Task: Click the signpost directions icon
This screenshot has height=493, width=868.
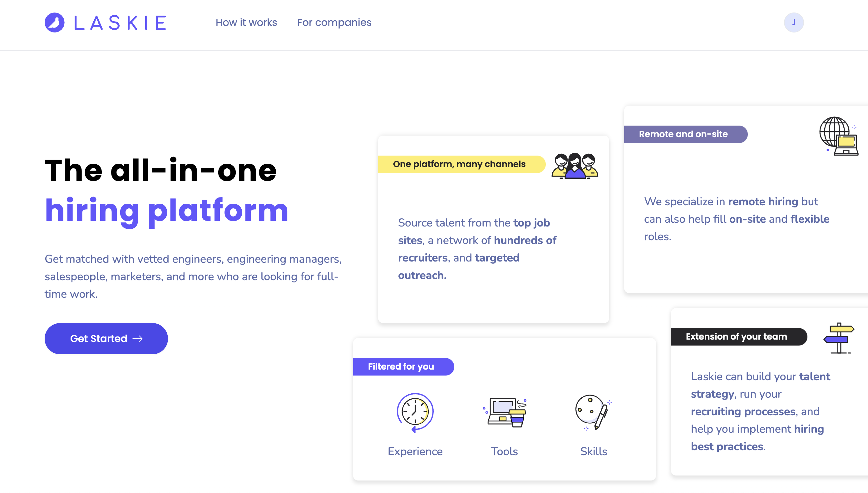Action: coord(839,338)
